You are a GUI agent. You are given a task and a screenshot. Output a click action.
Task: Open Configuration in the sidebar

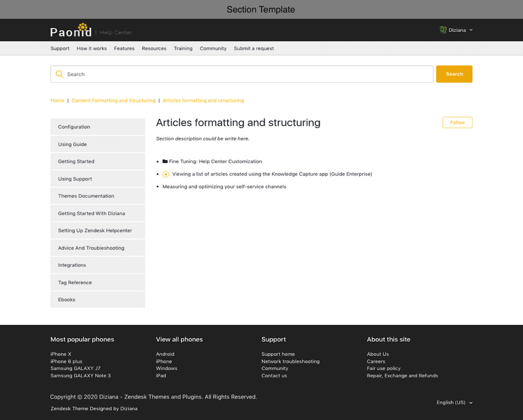(x=98, y=127)
